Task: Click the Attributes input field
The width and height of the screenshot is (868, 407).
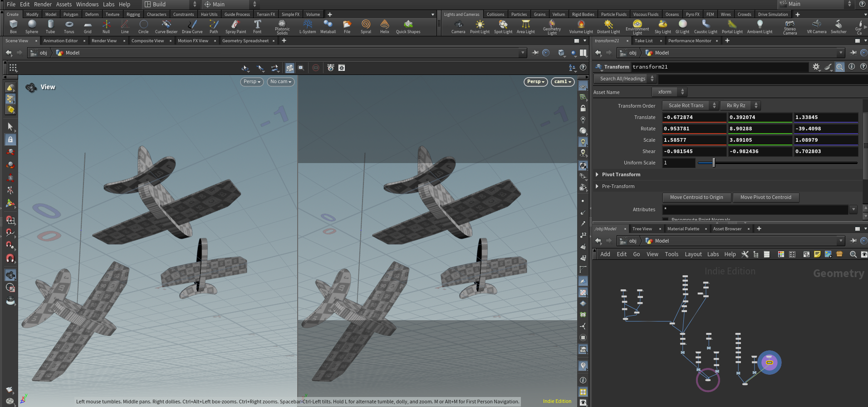Action: tap(755, 209)
